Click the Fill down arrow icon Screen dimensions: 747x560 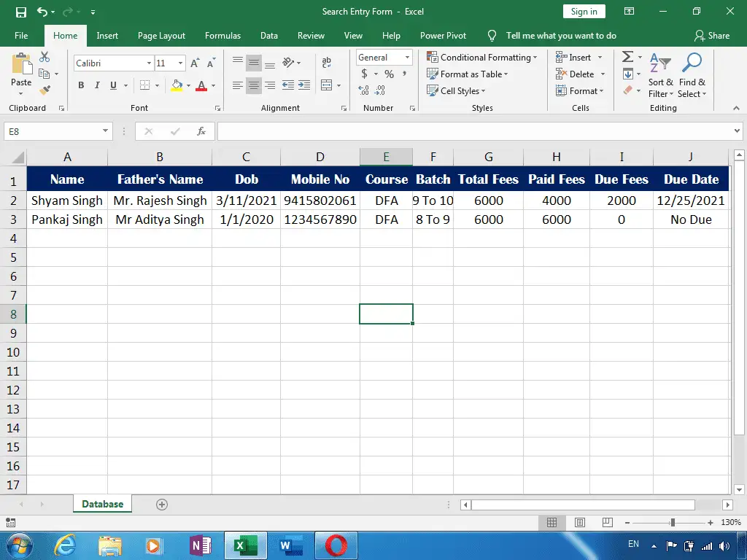[628, 74]
